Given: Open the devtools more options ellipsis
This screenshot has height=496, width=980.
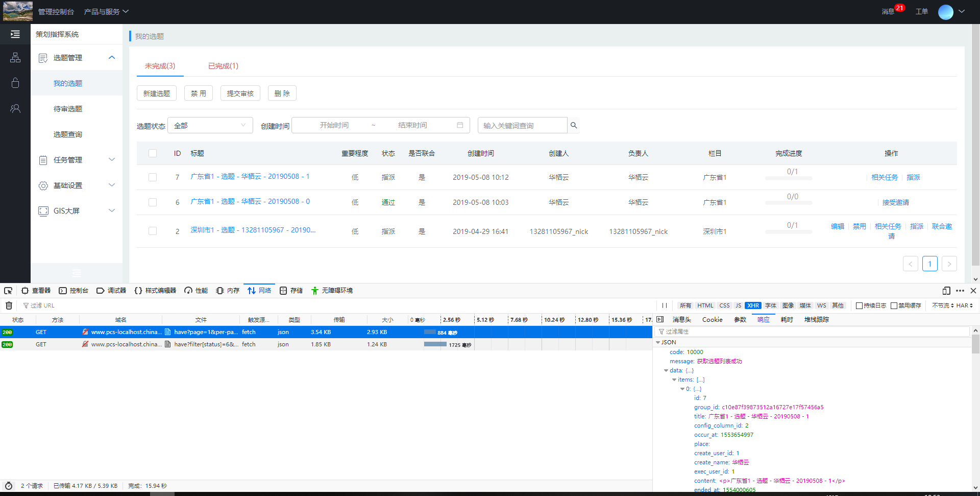Looking at the screenshot, I should pyautogui.click(x=960, y=291).
